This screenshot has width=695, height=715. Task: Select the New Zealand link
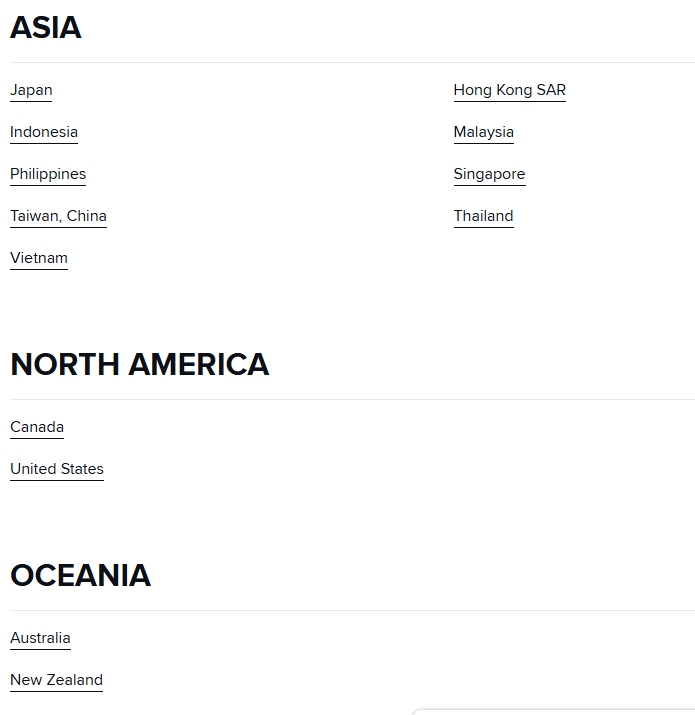(56, 680)
